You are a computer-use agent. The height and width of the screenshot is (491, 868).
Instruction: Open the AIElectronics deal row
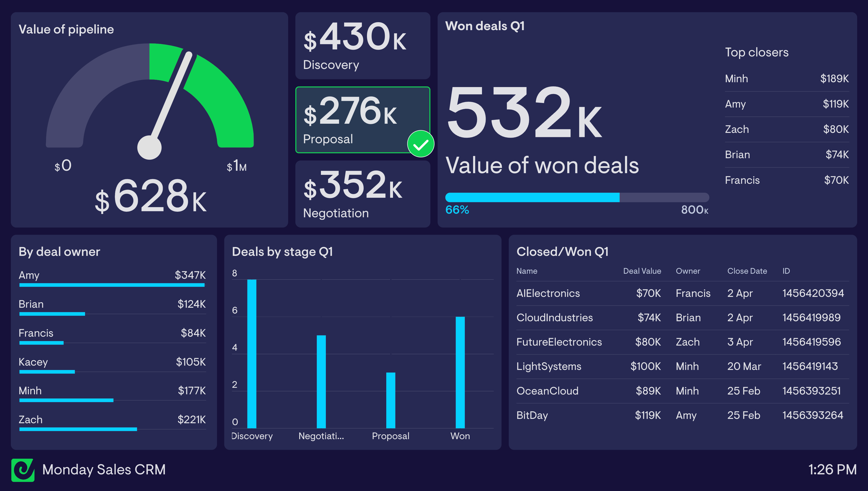[x=548, y=293]
